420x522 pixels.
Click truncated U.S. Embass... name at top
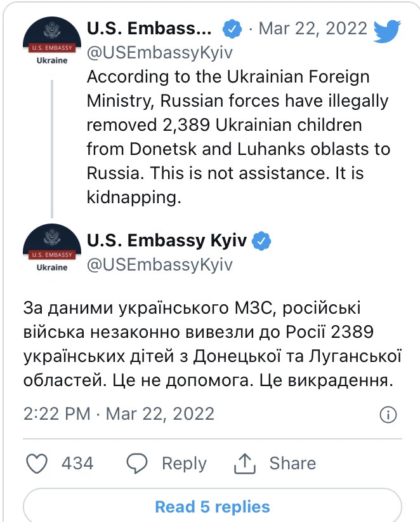[149, 28]
